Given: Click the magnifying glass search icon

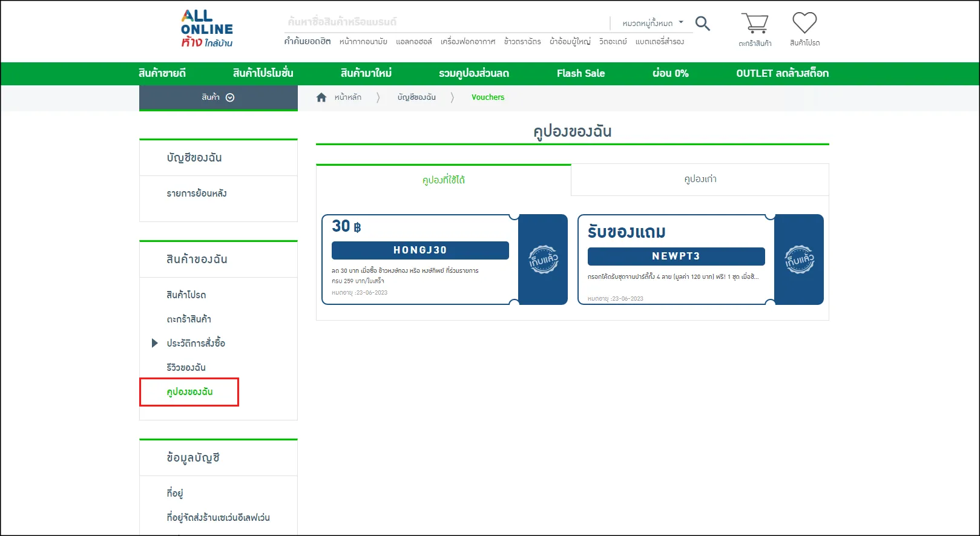Looking at the screenshot, I should click(x=702, y=24).
